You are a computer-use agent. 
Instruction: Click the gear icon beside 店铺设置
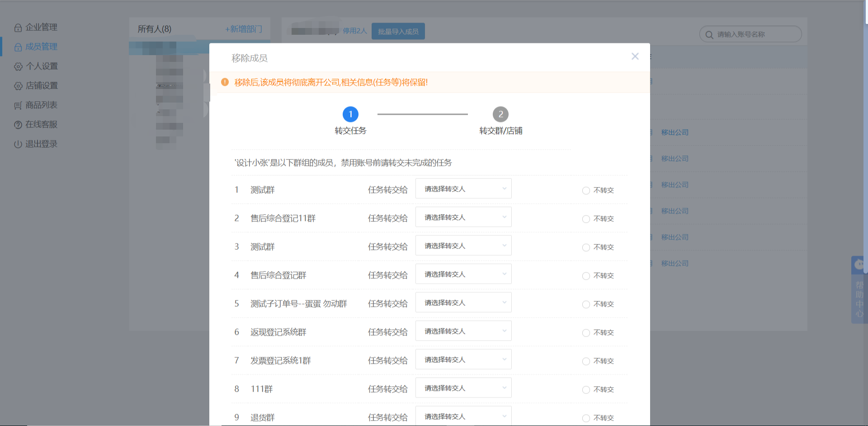point(18,86)
